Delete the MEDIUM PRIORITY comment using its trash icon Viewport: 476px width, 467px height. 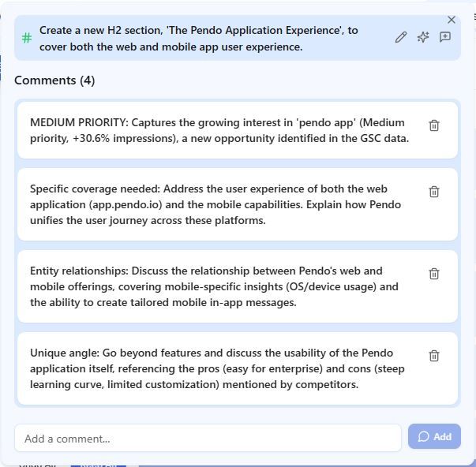click(x=434, y=125)
